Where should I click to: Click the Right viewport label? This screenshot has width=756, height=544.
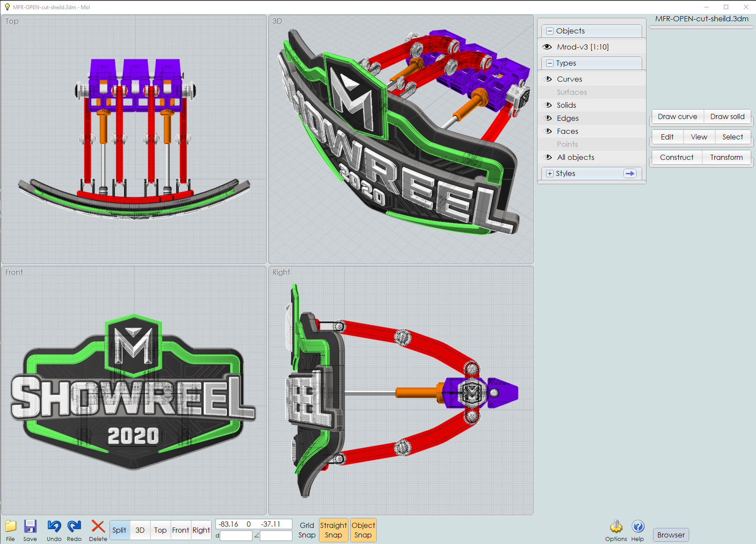(x=281, y=272)
